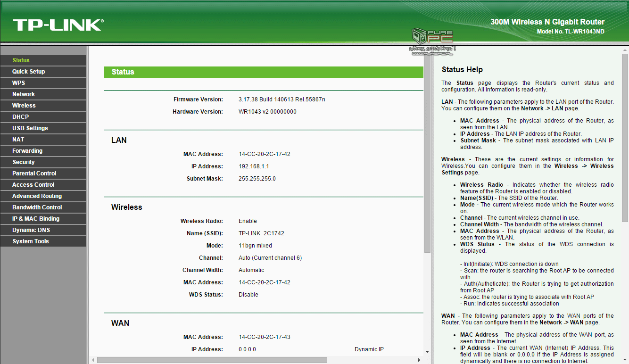
Task: Click channel value Auto (Current channel 6)
Action: click(x=270, y=258)
